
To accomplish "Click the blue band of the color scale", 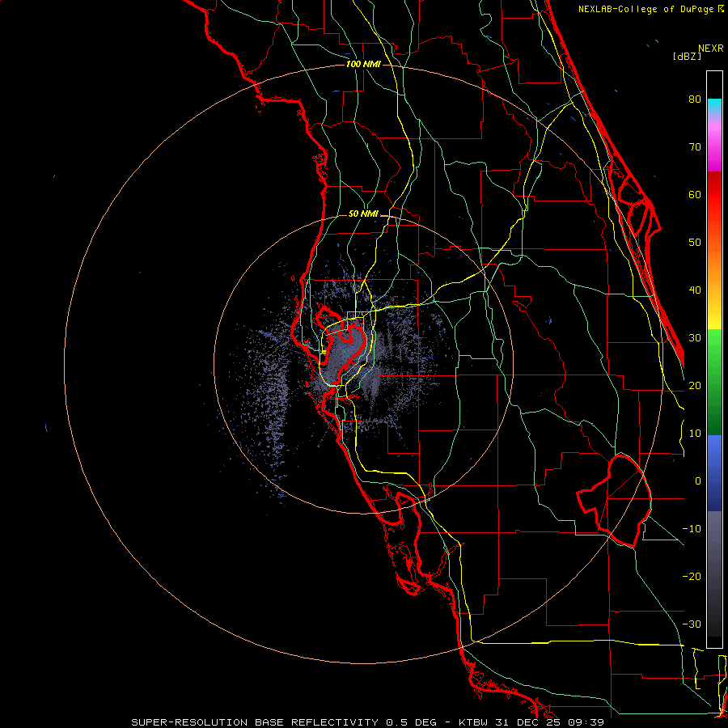I will click(714, 472).
